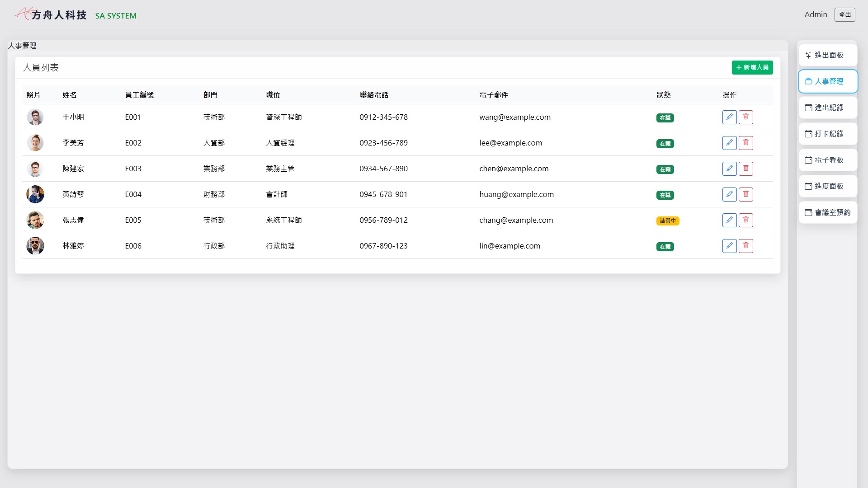The image size is (868, 488).
Task: Click edit pencil icon for 王小明
Action: pyautogui.click(x=729, y=117)
